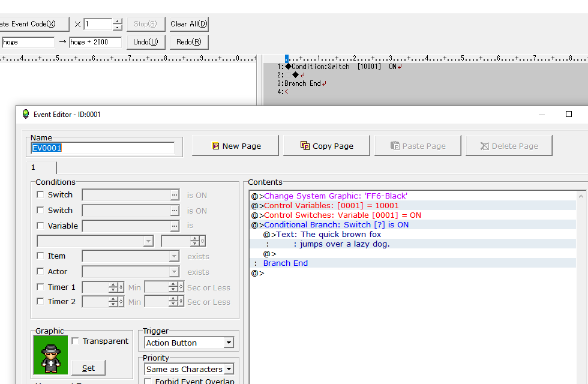
Task: Select the Branch End line in Contents
Action: [x=413, y=263]
